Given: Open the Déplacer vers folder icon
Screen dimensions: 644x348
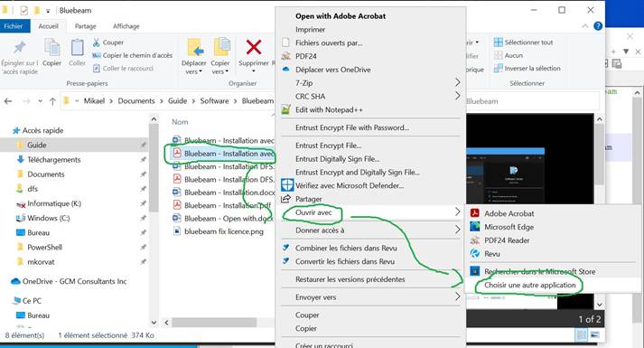Looking at the screenshot, I should [194, 48].
